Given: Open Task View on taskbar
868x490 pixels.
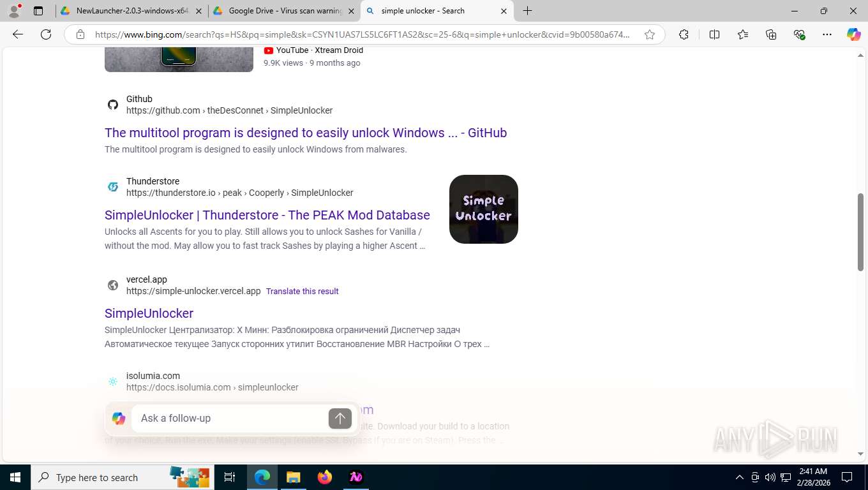Looking at the screenshot, I should pos(230,477).
